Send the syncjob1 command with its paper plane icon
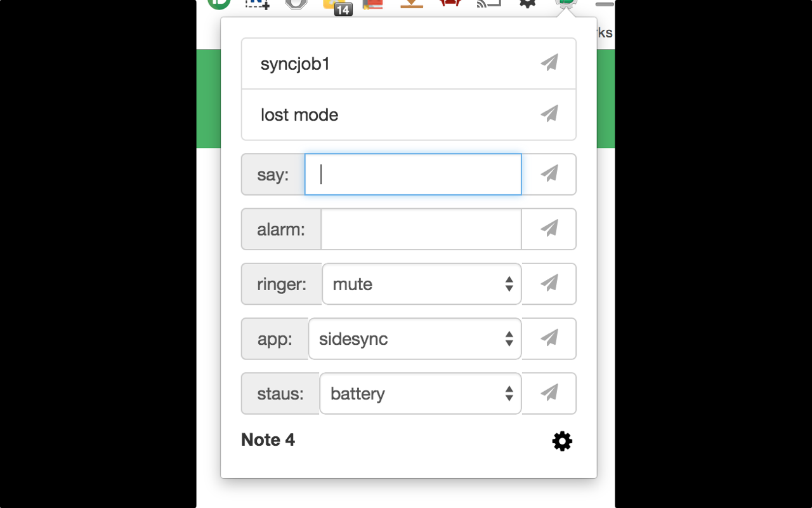 tap(549, 63)
